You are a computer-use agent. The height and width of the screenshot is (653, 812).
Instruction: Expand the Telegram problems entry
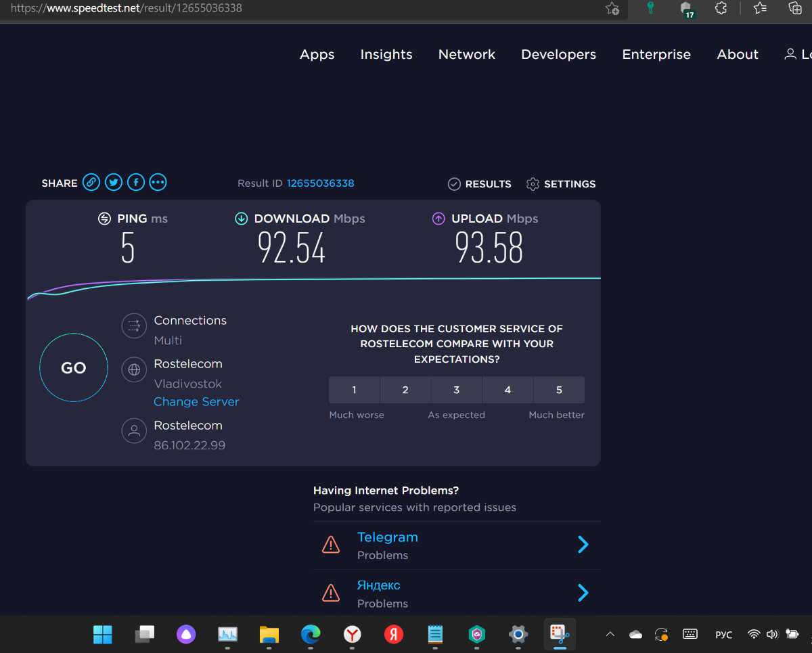coord(583,545)
